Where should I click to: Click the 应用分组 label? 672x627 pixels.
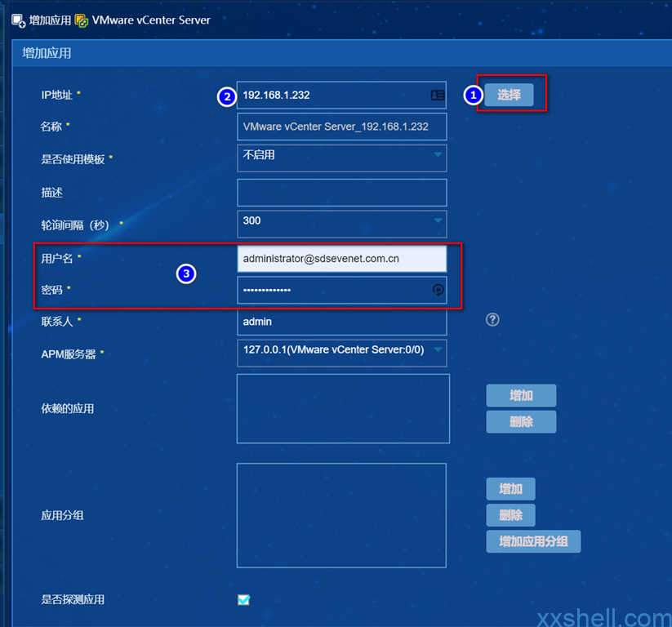(63, 515)
